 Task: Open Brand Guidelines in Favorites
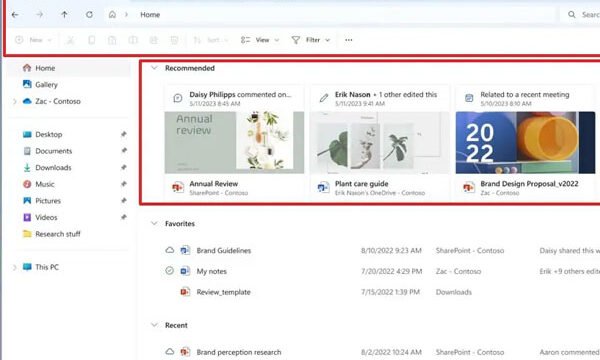pos(223,251)
